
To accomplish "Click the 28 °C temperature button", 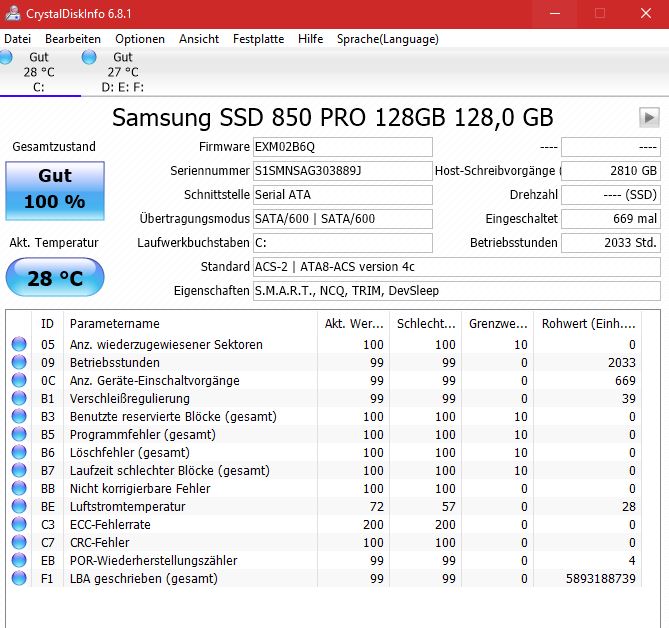I will pos(55,277).
